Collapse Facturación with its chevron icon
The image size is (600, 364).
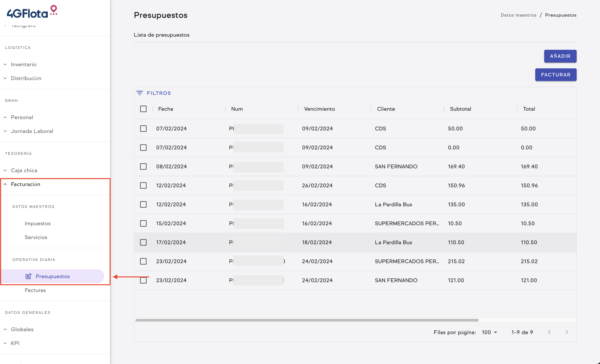click(x=5, y=184)
